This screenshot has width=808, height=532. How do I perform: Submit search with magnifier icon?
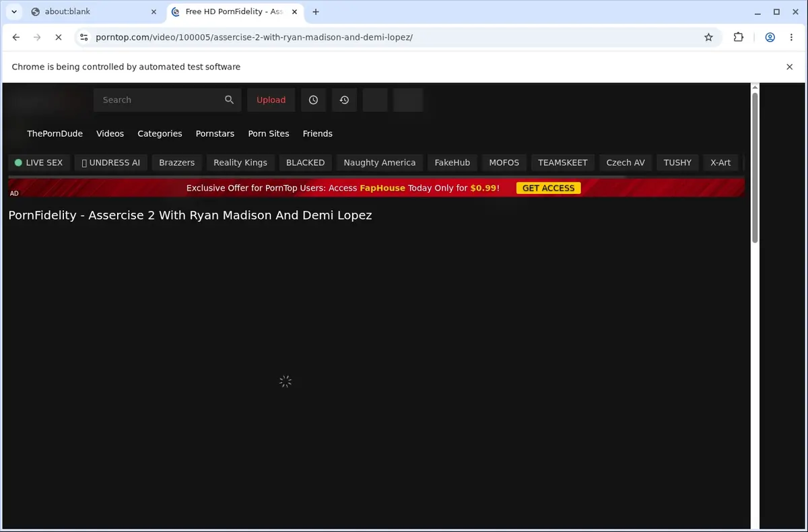[230, 100]
